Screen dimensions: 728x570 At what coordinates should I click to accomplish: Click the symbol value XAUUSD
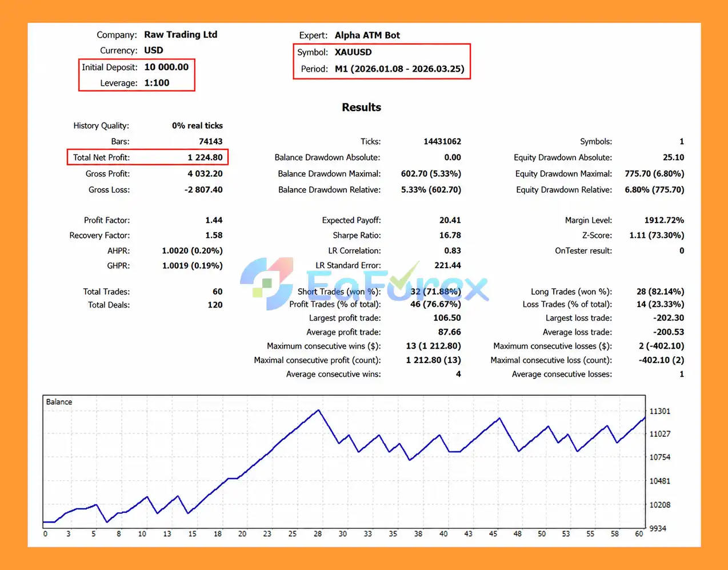point(353,52)
